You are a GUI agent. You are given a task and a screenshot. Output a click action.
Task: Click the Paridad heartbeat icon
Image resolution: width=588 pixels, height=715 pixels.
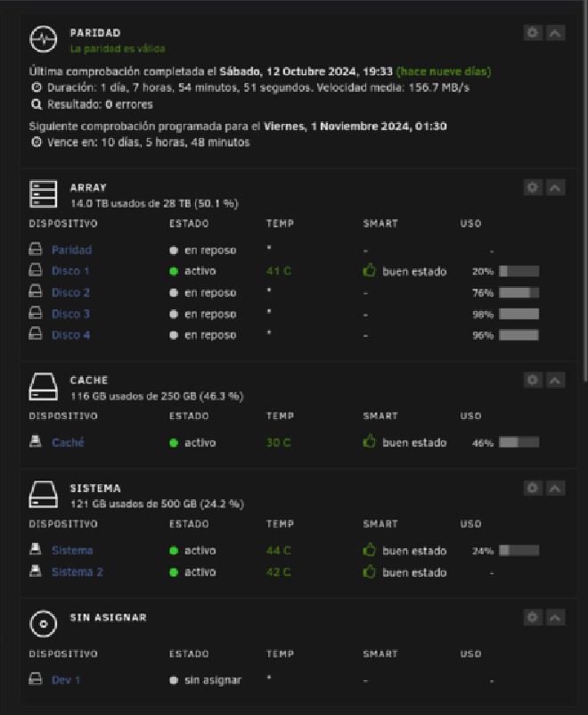[x=44, y=39]
